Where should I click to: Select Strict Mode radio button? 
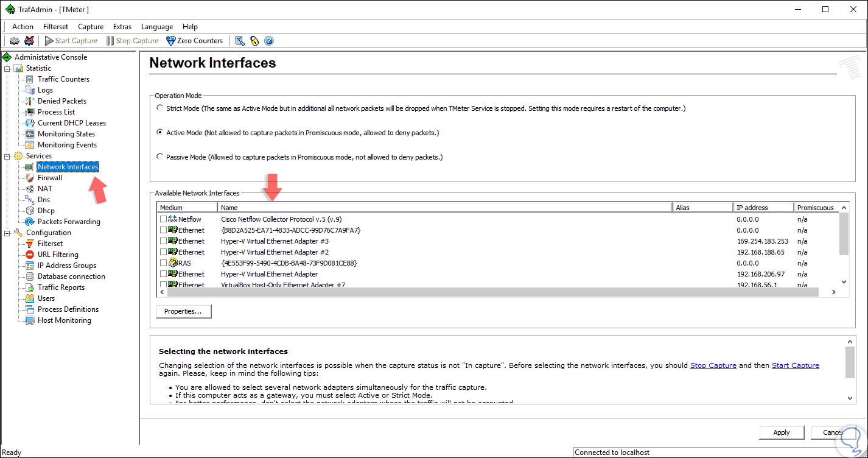160,108
